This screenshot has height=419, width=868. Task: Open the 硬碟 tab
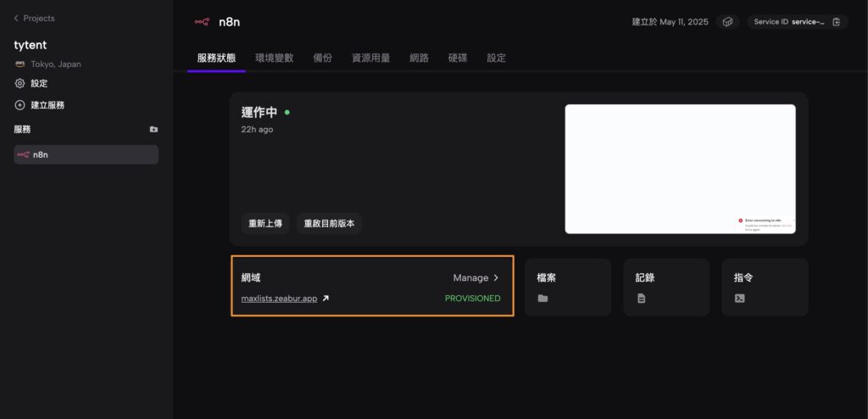point(458,58)
